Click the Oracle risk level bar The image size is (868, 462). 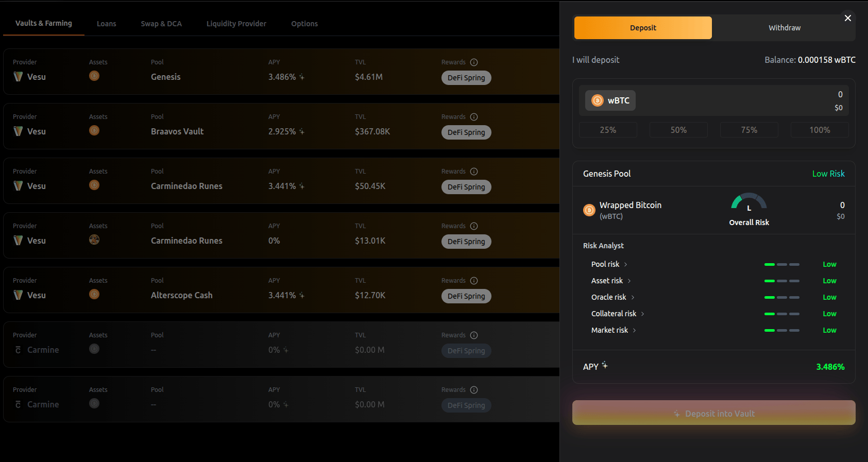pyautogui.click(x=782, y=297)
